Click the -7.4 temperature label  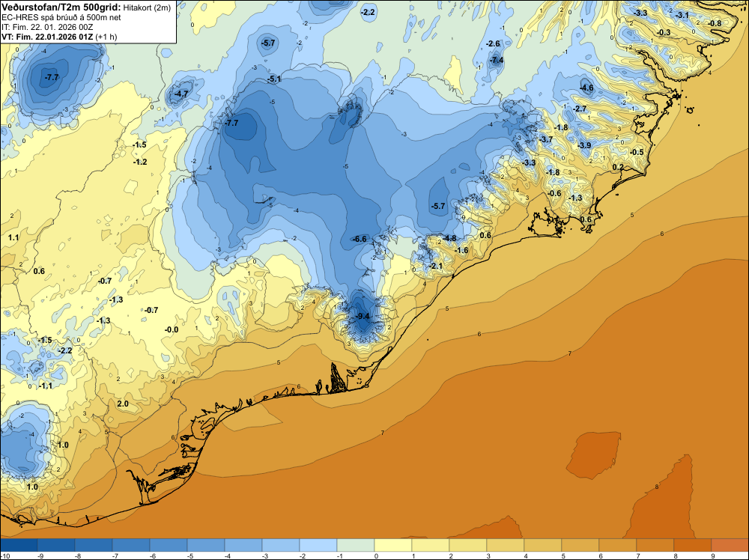497,60
